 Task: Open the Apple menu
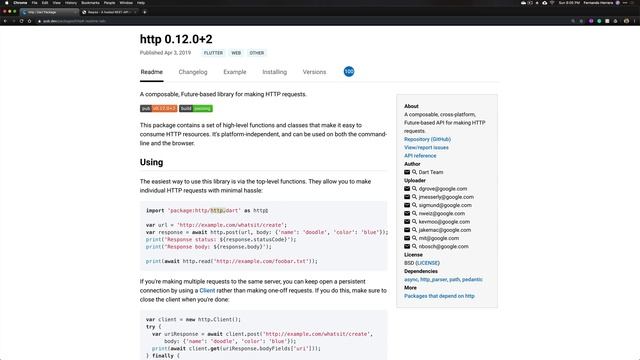[x=7, y=2]
